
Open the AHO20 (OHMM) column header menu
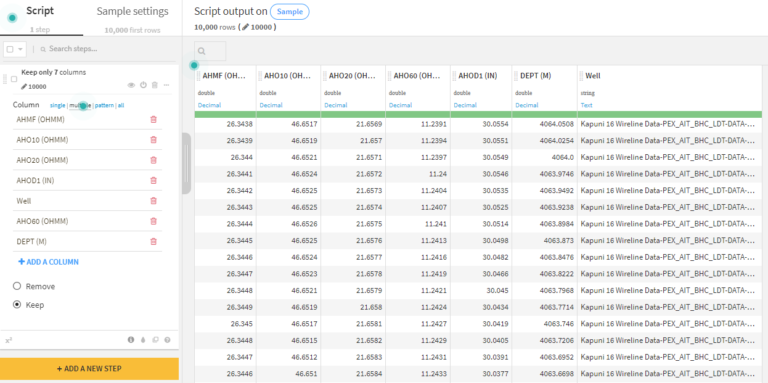[x=352, y=76]
